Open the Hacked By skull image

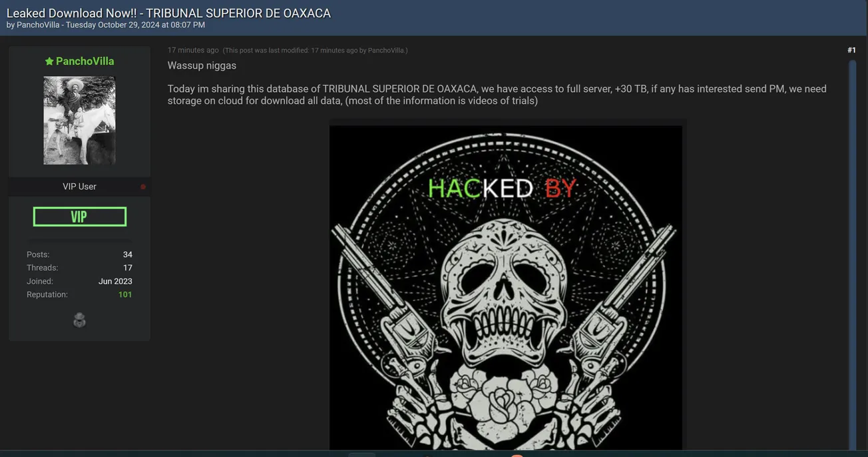(506, 287)
